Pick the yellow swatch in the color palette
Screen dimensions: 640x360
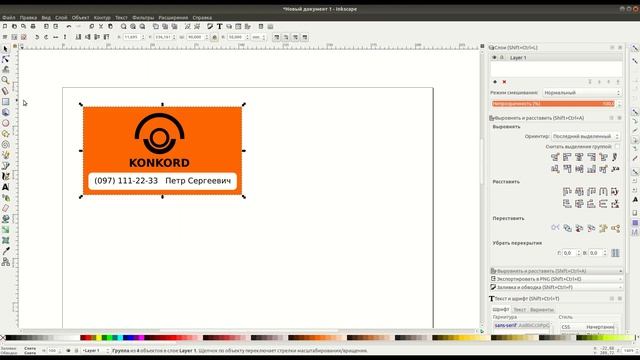(x=99, y=338)
